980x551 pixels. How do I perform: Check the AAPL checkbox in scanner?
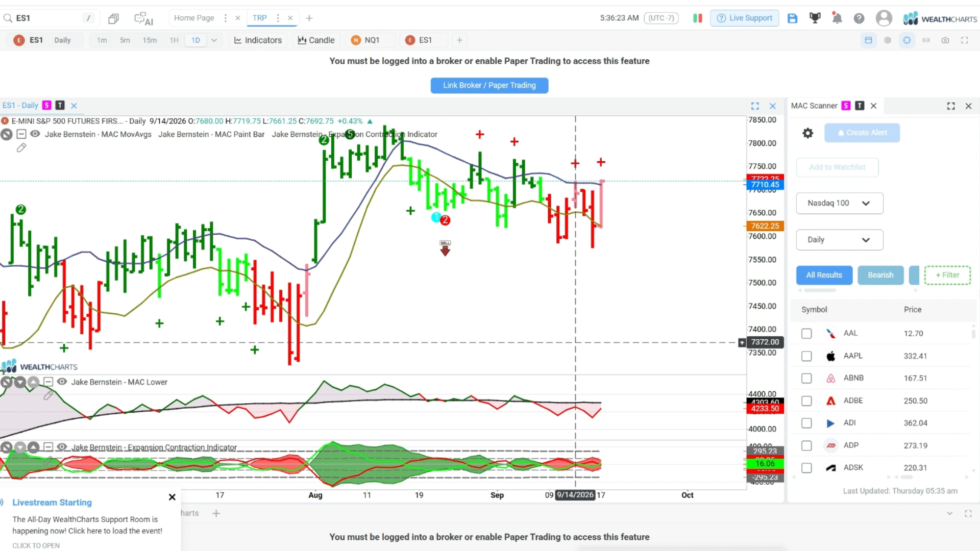click(x=806, y=356)
